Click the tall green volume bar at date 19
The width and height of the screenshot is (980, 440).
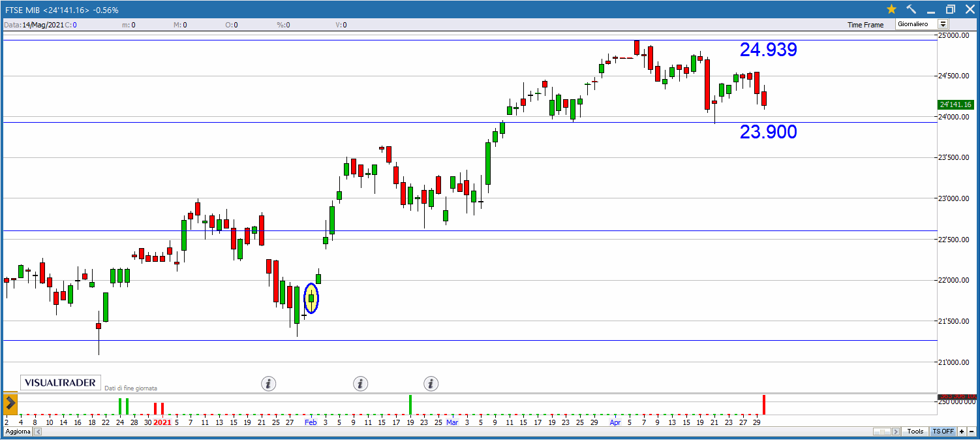point(410,405)
